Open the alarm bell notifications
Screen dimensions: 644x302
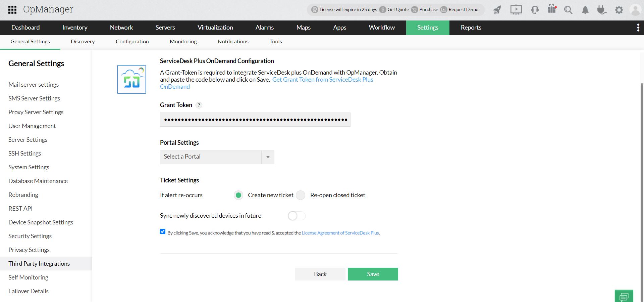pos(585,10)
